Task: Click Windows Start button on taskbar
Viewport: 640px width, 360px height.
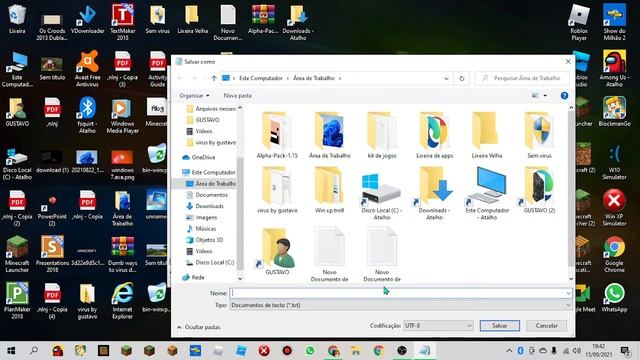Action: pos(11,351)
